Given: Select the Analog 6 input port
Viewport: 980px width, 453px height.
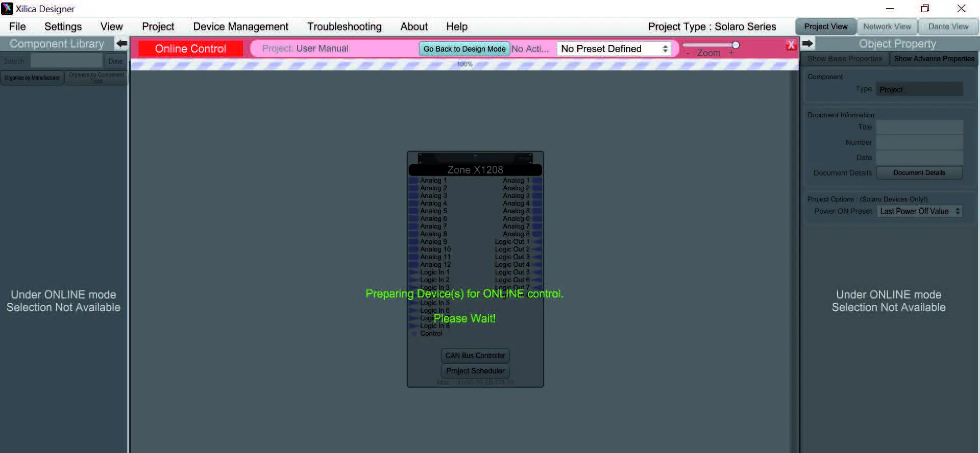Looking at the screenshot, I should [413, 218].
